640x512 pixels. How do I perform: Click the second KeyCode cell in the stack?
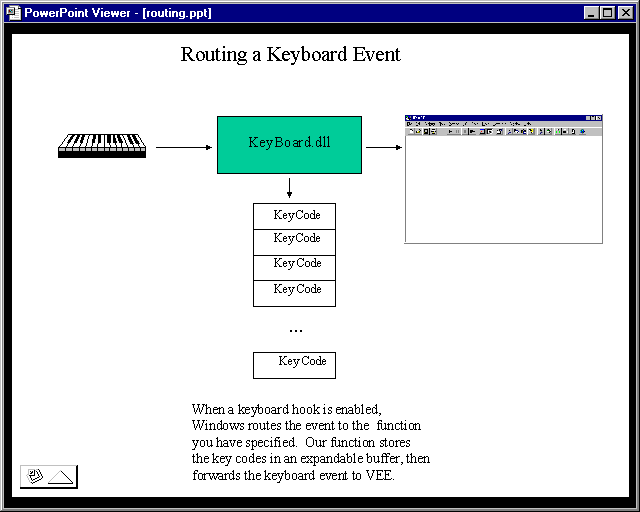[x=294, y=241]
